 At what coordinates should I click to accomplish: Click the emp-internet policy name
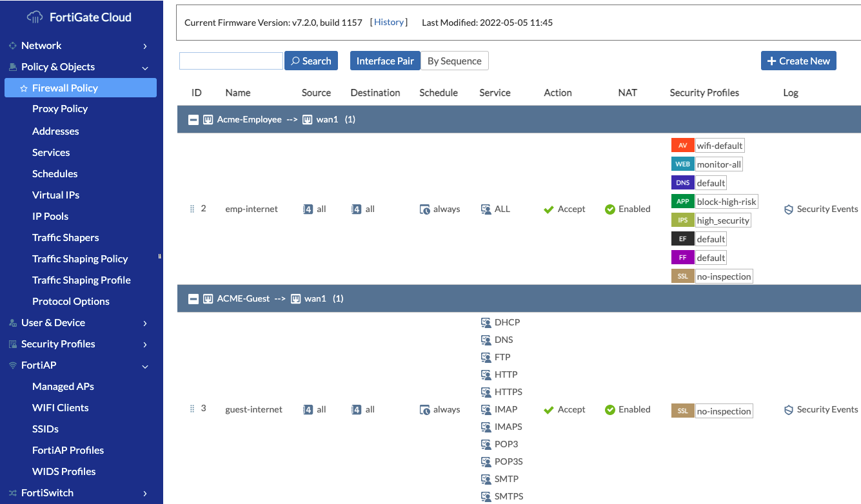[x=252, y=209]
